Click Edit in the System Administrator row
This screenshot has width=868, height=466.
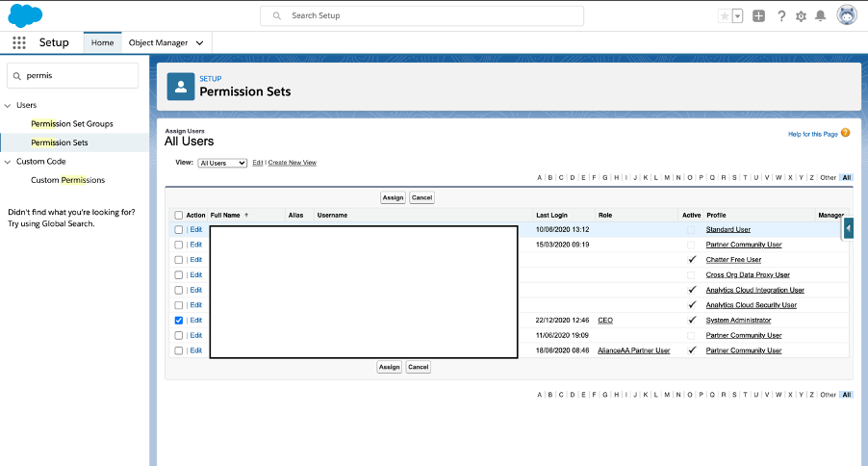[196, 321]
